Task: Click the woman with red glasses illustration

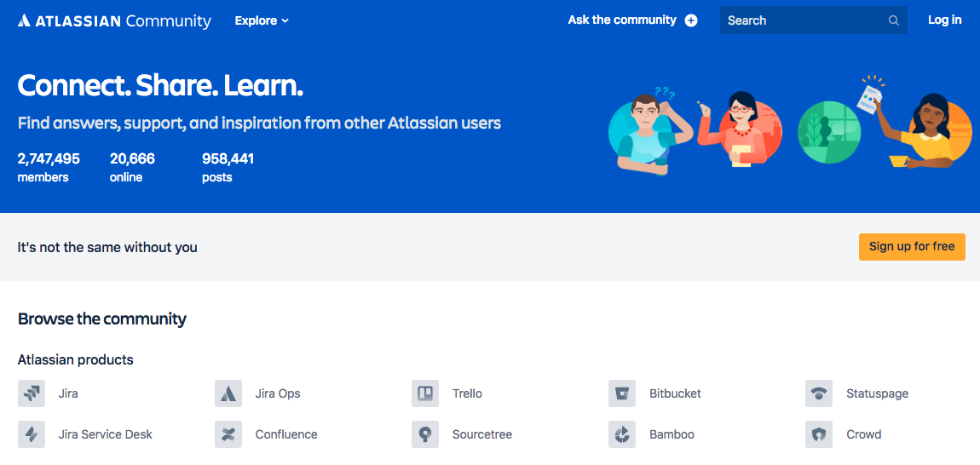Action: coord(741,130)
